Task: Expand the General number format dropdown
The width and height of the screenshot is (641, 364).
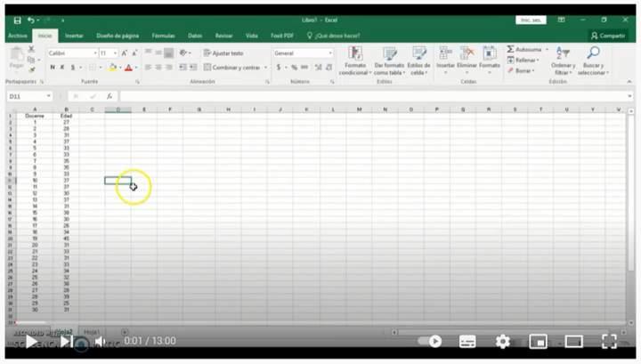Action: point(330,53)
